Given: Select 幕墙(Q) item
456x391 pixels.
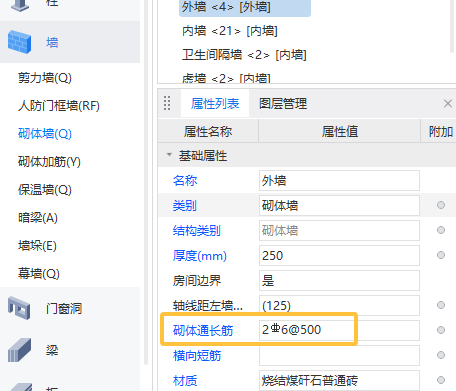Looking at the screenshot, I should point(39,274).
